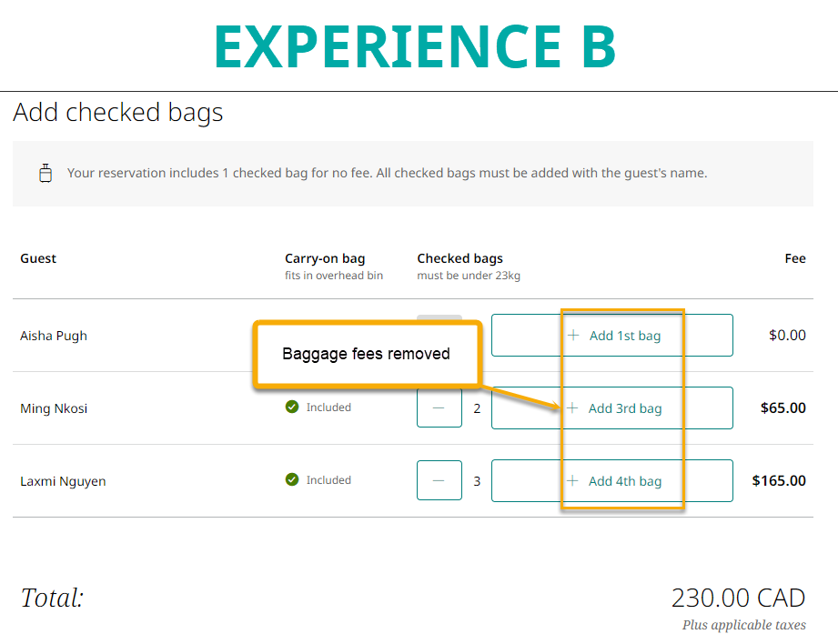Viewport: 838px width, 644px height.
Task: Add a 3rd bag for Ming Nkosi
Action: pyautogui.click(x=612, y=408)
